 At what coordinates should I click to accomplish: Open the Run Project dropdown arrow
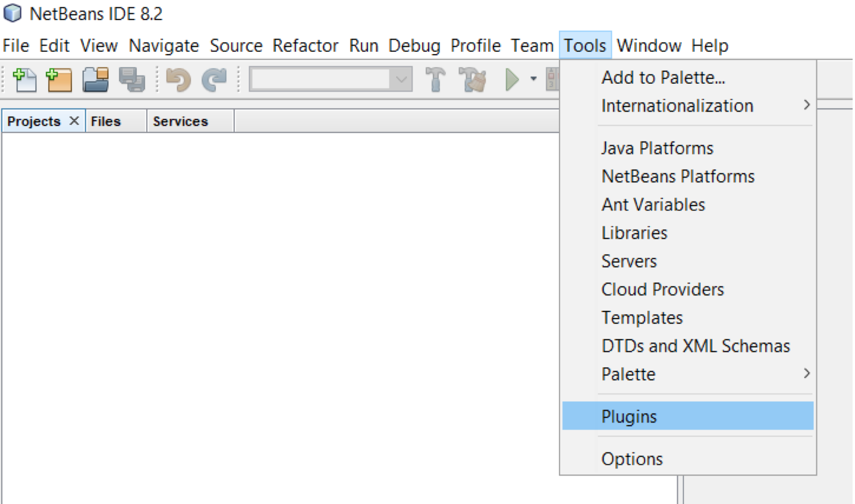tap(533, 79)
